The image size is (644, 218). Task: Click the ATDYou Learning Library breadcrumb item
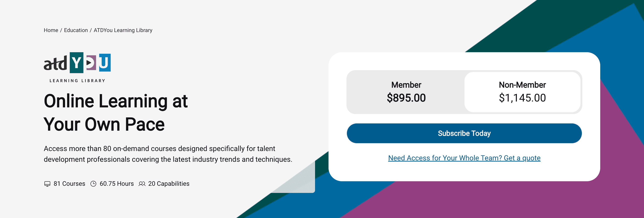(x=123, y=30)
